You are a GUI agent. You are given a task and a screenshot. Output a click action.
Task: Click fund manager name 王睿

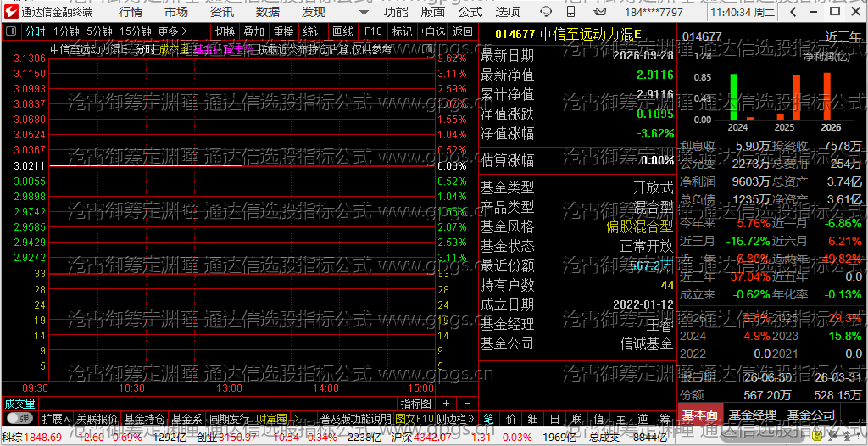[x=659, y=324]
